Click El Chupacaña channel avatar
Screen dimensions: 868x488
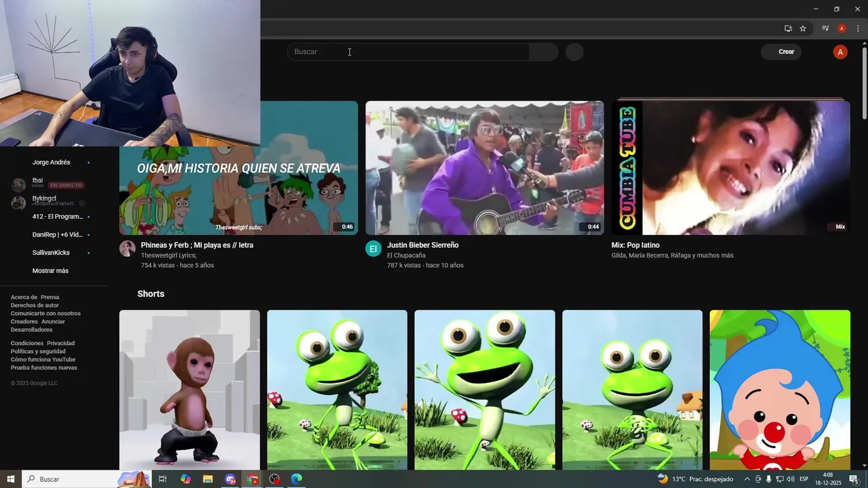click(x=374, y=248)
